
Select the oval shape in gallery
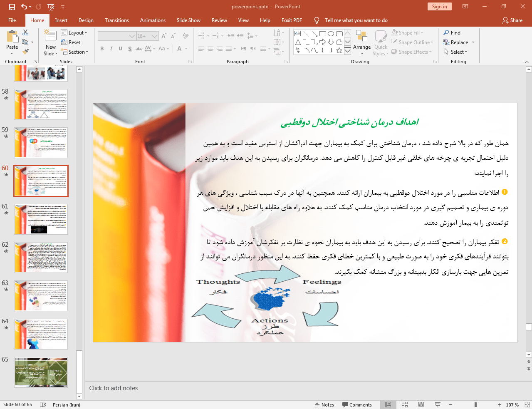click(331, 34)
